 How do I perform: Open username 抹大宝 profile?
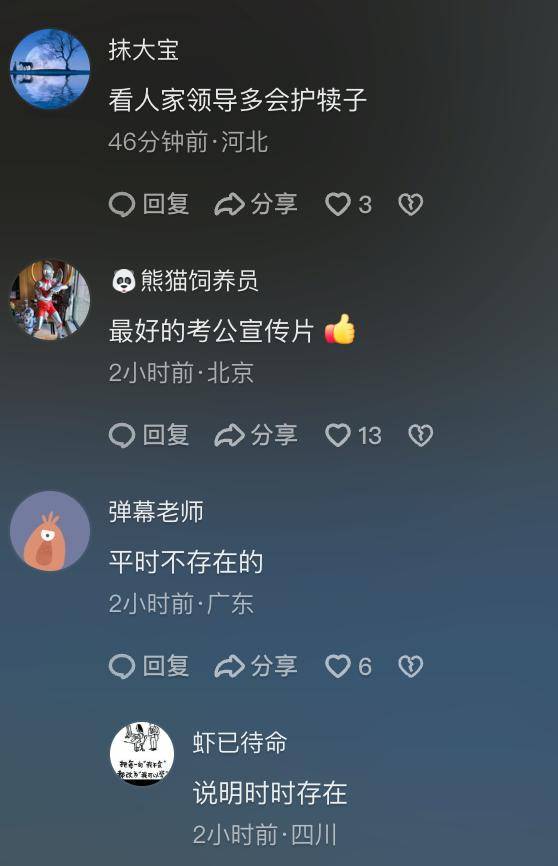click(x=144, y=50)
